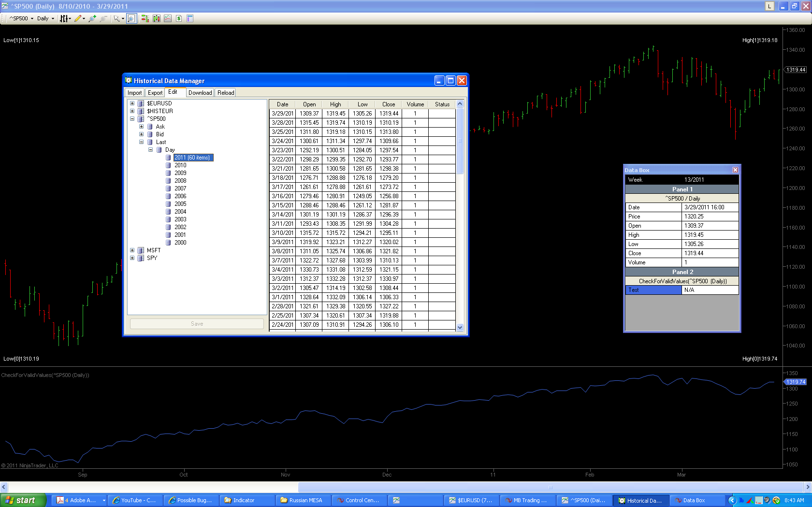Screen dimensions: 812x507
Task: Click the chart scroll left arrow
Action: click(4, 487)
